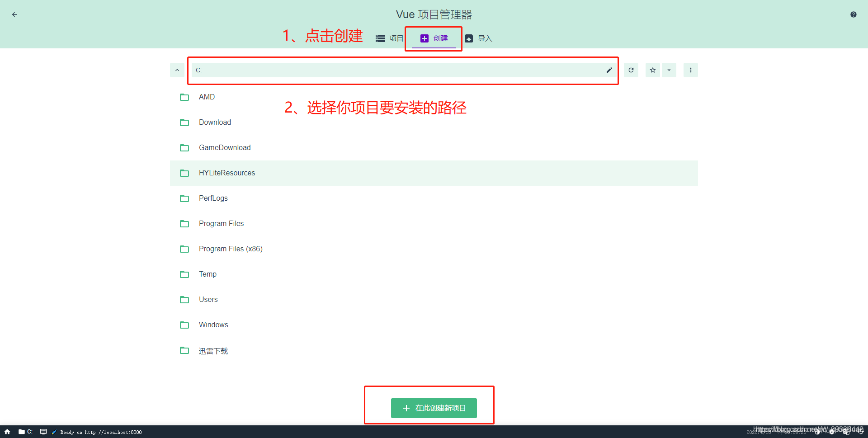868x438 pixels.
Task: Open the GameDownload folder
Action: (x=434, y=148)
